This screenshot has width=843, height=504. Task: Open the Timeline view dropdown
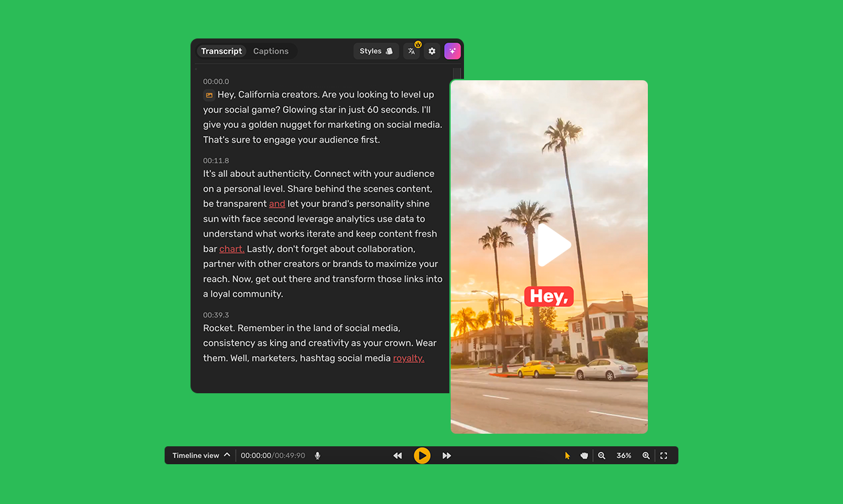pos(200,455)
